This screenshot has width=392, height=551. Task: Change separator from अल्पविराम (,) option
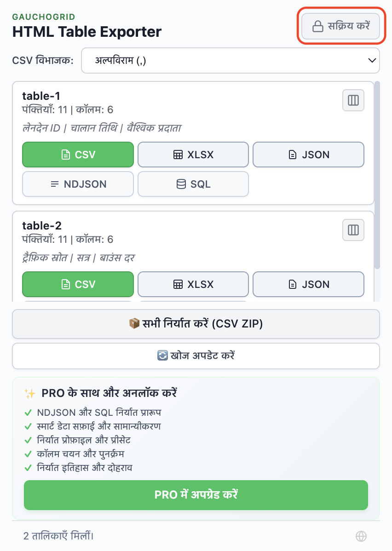(230, 60)
